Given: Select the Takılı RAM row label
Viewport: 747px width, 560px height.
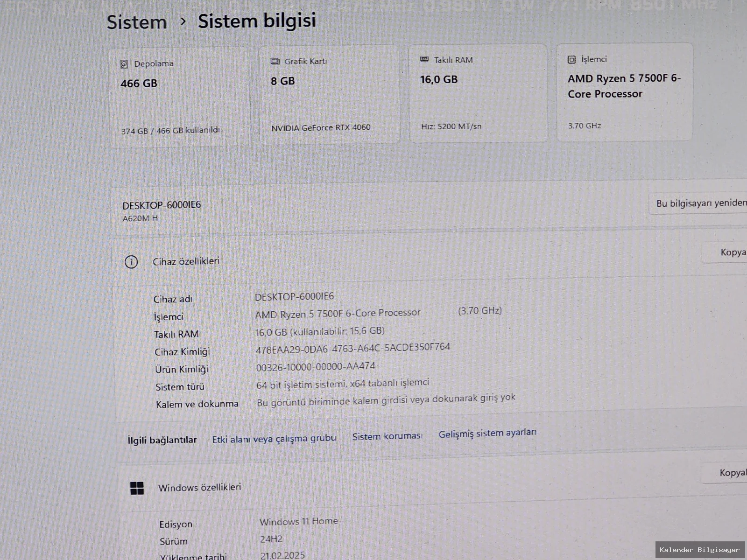Looking at the screenshot, I should pyautogui.click(x=176, y=334).
